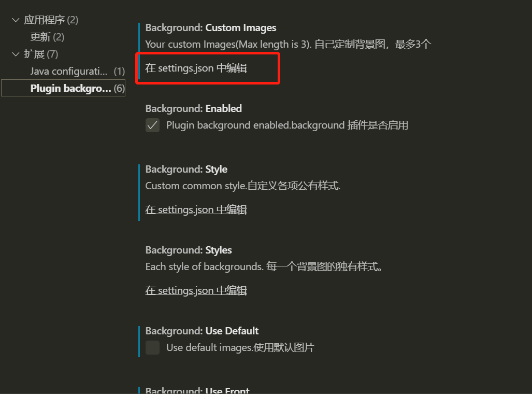Image resolution: width=532 pixels, height=394 pixels.
Task: Click Background: Enabled setting title
Action: tap(193, 108)
